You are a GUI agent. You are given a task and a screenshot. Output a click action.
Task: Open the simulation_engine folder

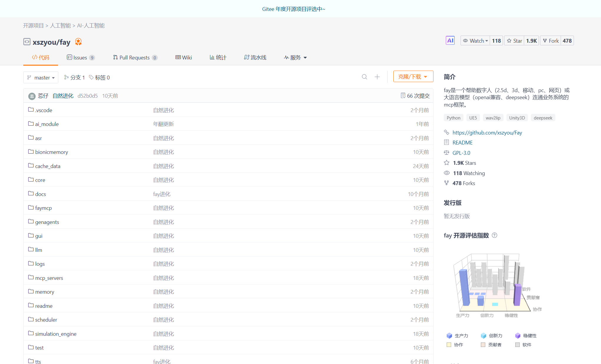coord(56,334)
